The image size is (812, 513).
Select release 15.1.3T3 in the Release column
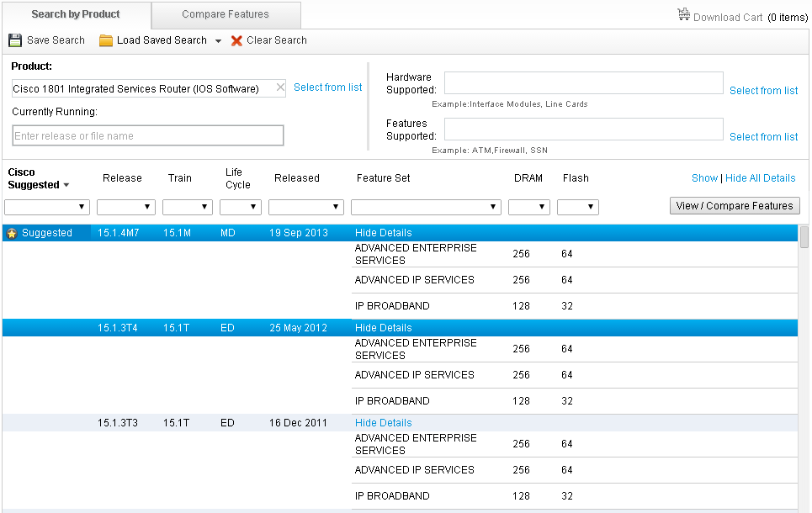click(x=118, y=423)
